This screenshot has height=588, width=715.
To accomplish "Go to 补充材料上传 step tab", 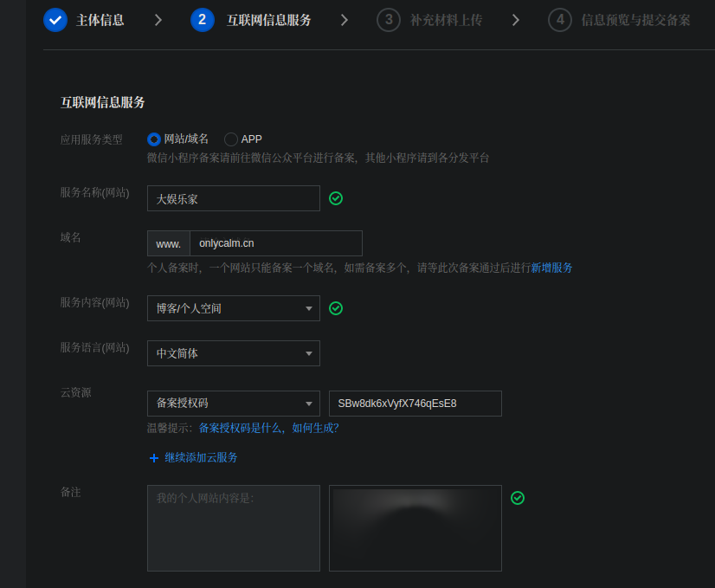I will pos(446,20).
